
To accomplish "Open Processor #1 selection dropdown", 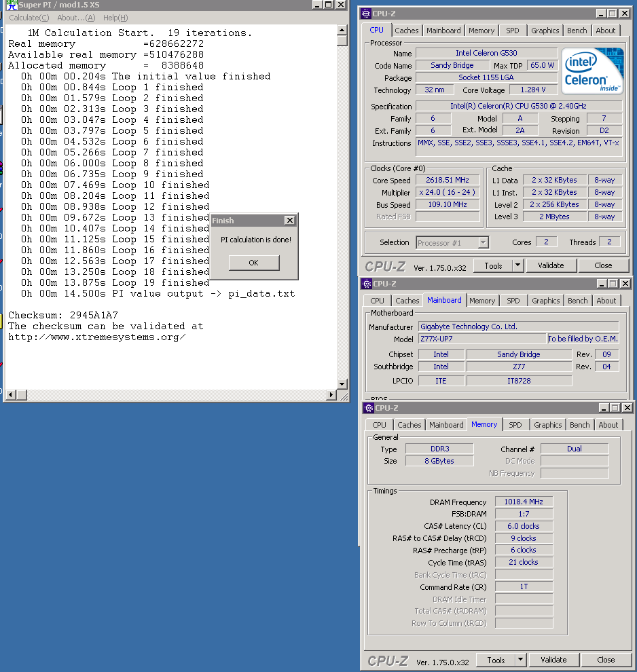I will 483,242.
